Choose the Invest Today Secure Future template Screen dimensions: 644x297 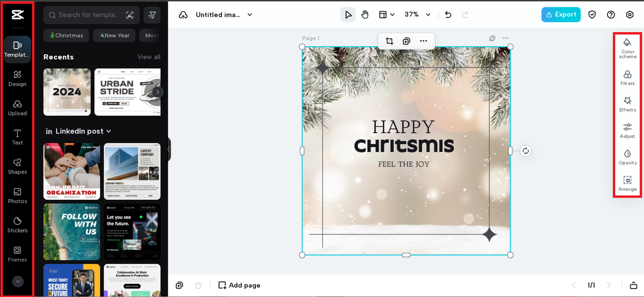click(x=71, y=280)
